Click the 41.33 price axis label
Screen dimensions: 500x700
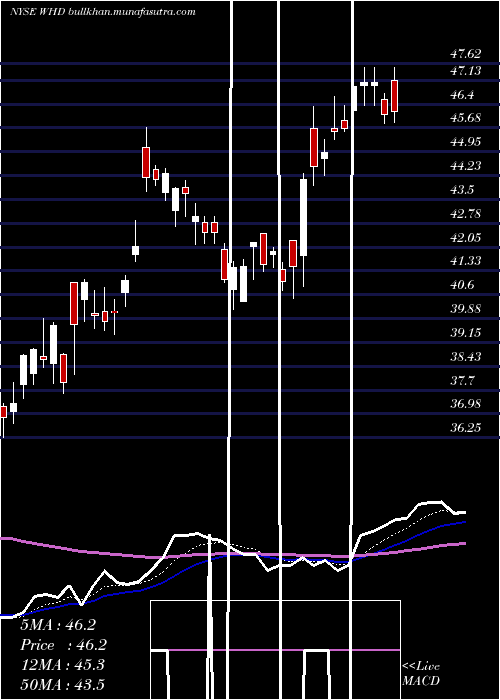(466, 261)
